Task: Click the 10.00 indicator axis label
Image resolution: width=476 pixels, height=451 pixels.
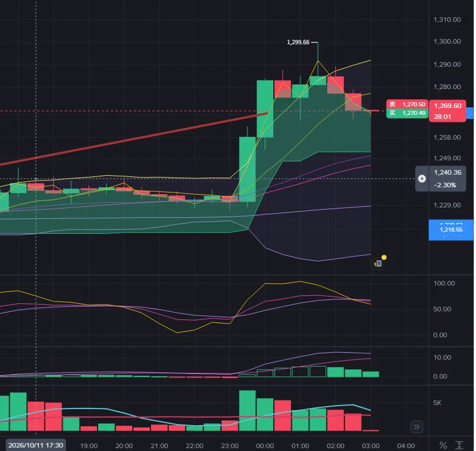Action: [442, 357]
